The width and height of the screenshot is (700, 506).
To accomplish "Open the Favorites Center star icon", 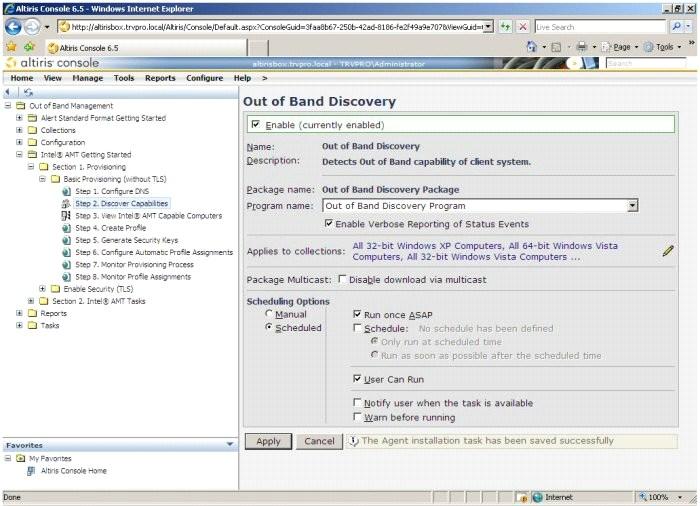I will point(12,46).
